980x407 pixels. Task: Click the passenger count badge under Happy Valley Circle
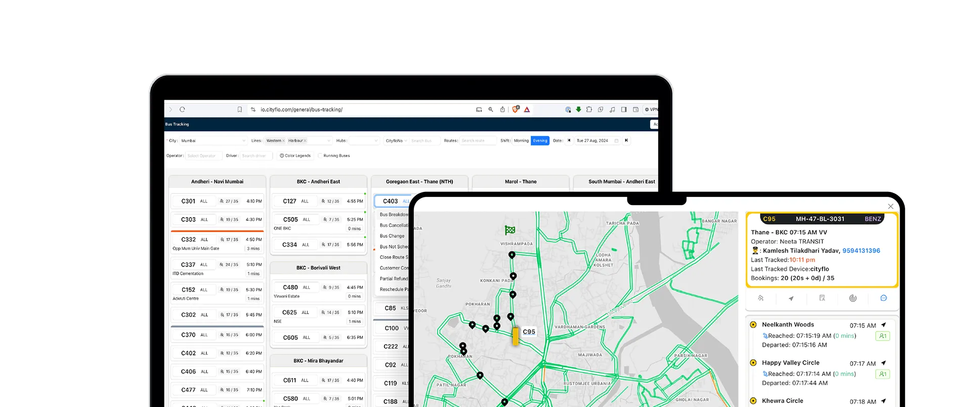pyautogui.click(x=882, y=374)
